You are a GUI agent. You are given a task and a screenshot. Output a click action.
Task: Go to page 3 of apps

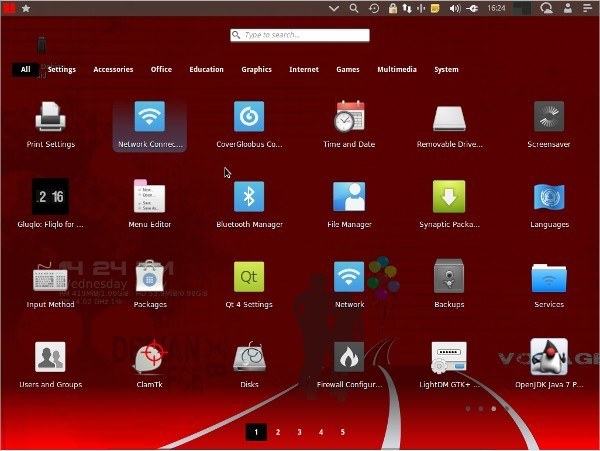tap(299, 432)
